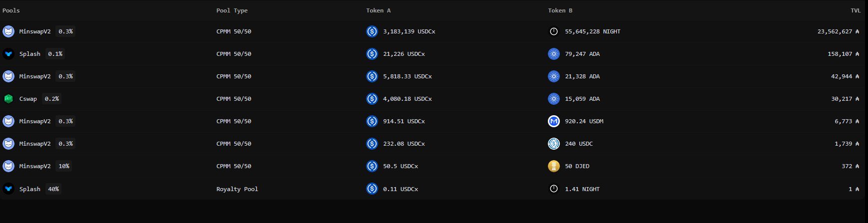Image resolution: width=868 pixels, height=223 pixels.
Task: Select the 23,562,627 ₳ TVL value
Action: 839,31
